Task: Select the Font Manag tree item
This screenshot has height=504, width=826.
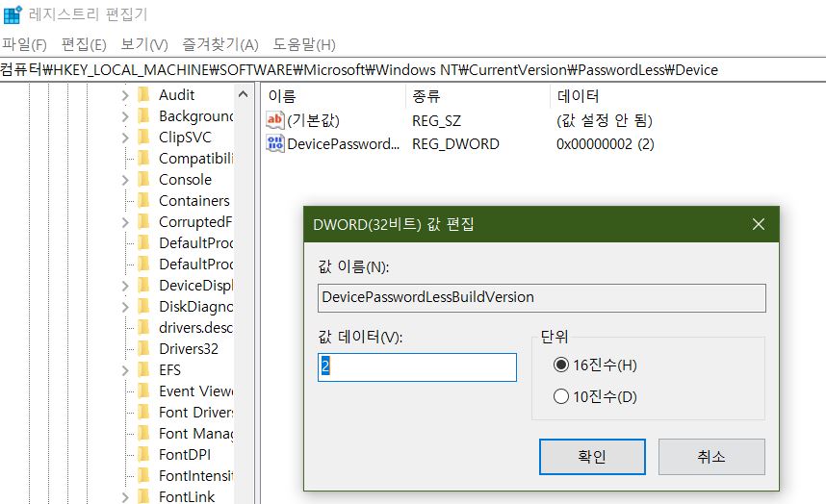Action: click(x=196, y=433)
